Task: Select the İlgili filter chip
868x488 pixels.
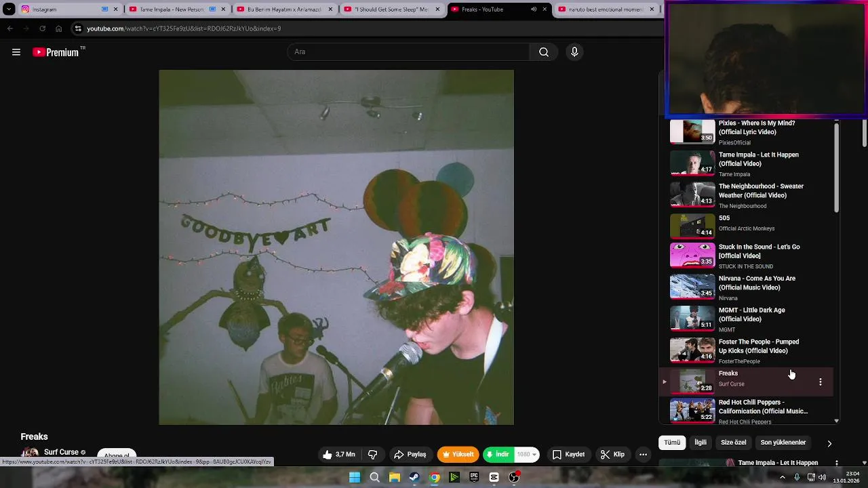Action: (701, 443)
